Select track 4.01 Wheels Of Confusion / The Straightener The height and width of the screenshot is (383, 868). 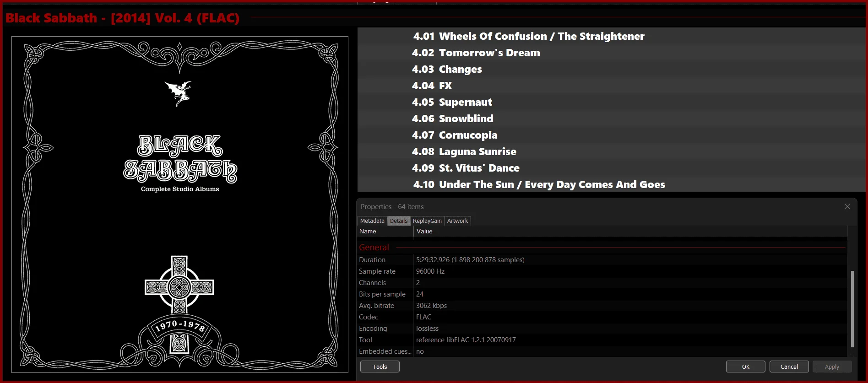point(611,36)
